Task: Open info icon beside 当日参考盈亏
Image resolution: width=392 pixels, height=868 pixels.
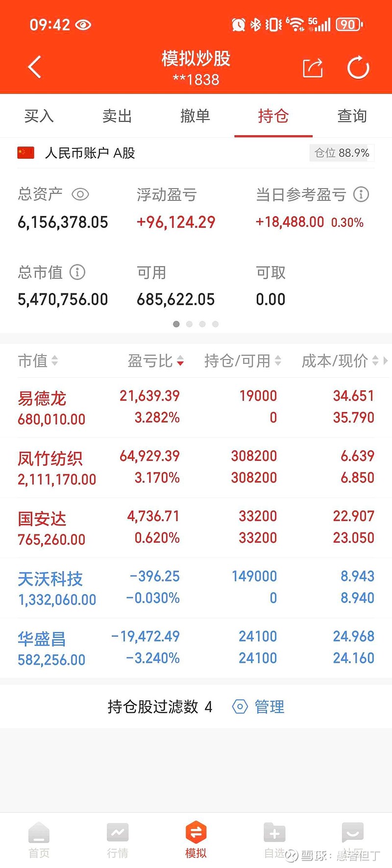Action: pos(361,194)
